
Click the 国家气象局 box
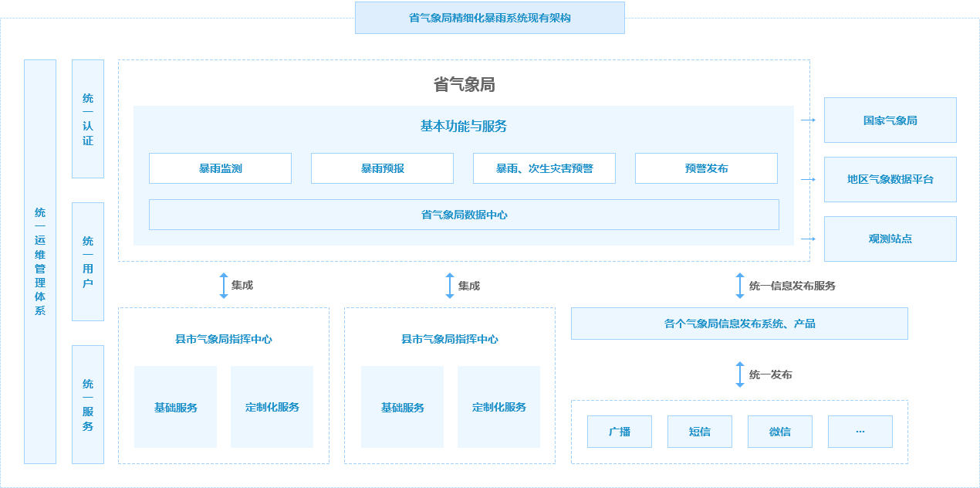890,120
